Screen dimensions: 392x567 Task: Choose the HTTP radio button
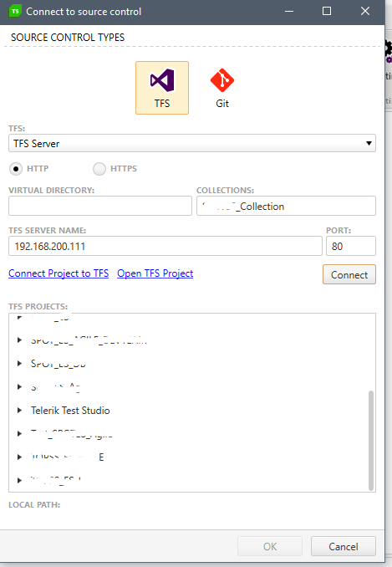[16, 169]
